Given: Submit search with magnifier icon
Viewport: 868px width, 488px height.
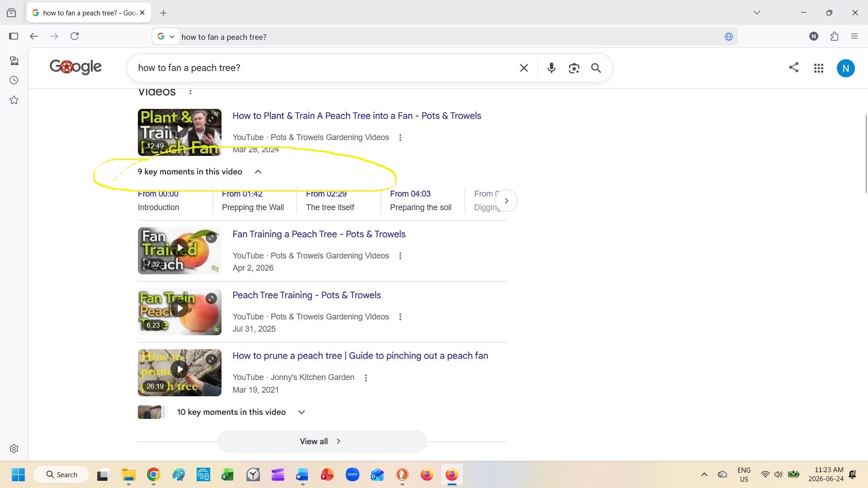Looking at the screenshot, I should [x=596, y=68].
